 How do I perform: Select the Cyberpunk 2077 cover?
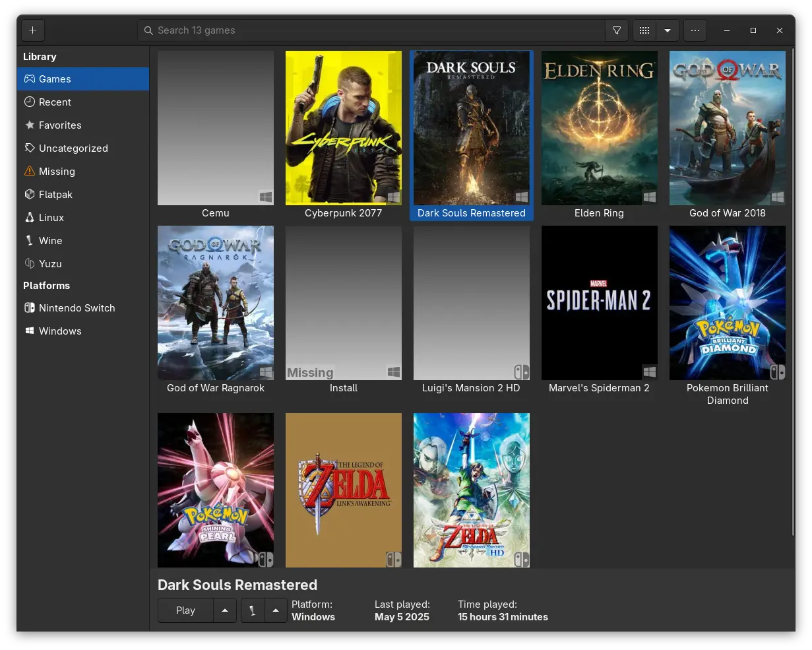click(x=344, y=128)
